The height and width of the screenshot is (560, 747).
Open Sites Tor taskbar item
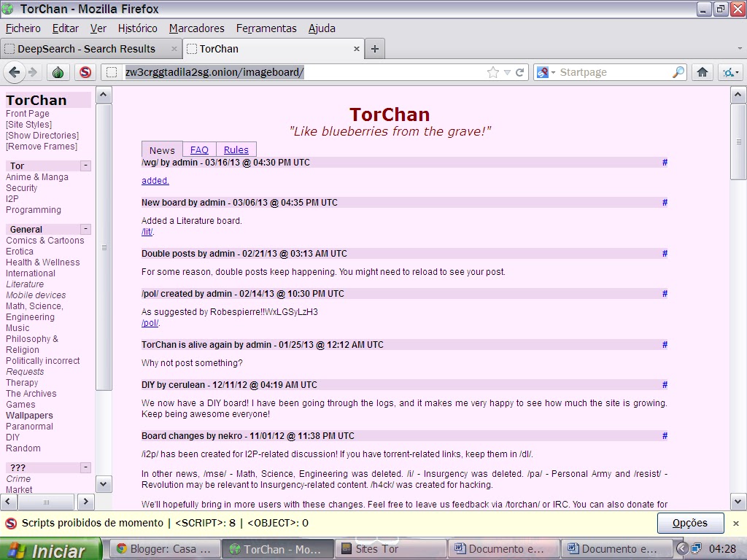(391, 549)
